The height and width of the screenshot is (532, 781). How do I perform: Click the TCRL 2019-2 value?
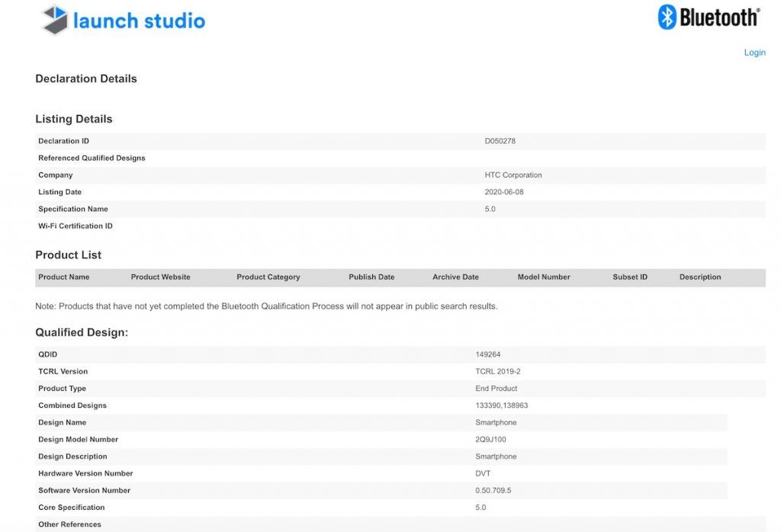pyautogui.click(x=497, y=371)
